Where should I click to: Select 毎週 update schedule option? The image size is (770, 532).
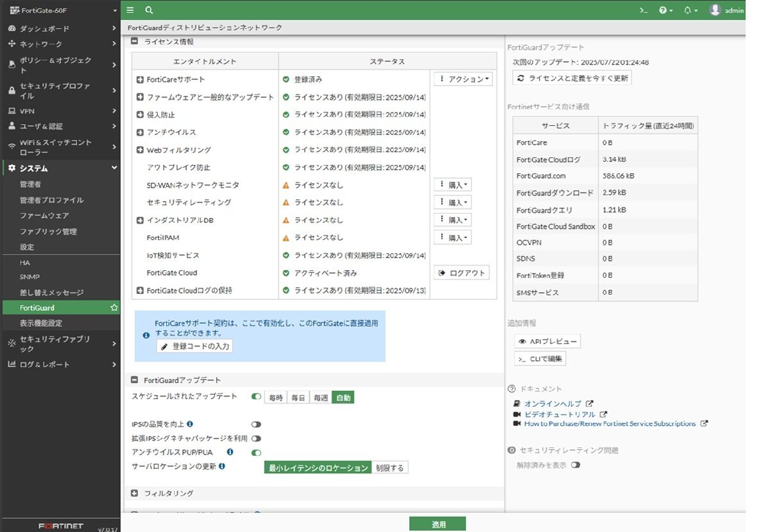click(320, 398)
